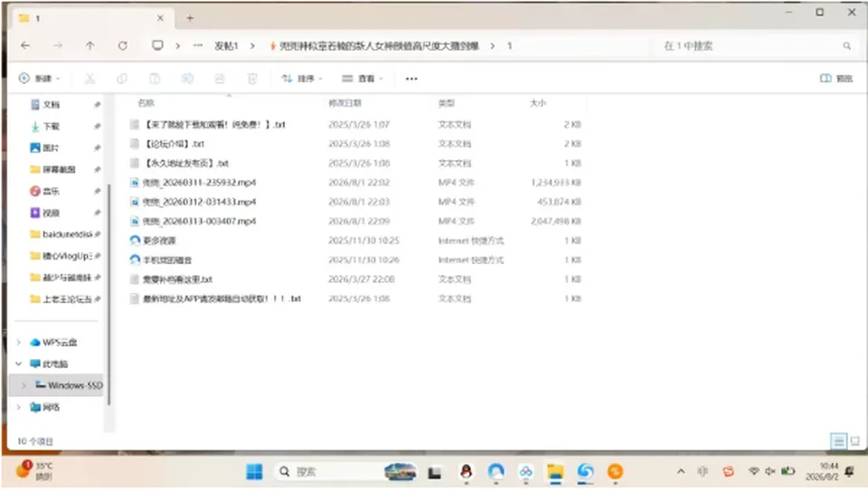The height and width of the screenshot is (489, 868).
Task: Click the Cut scissors icon in the toolbar
Action: pos(90,79)
